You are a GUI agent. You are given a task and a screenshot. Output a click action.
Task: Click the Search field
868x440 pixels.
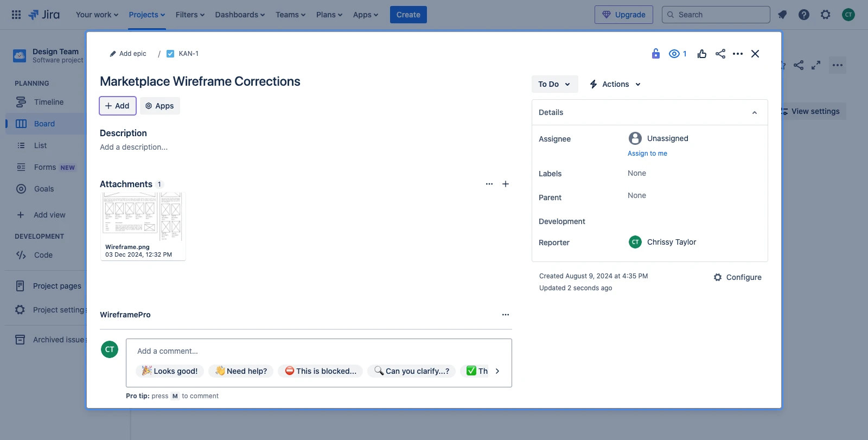click(716, 15)
